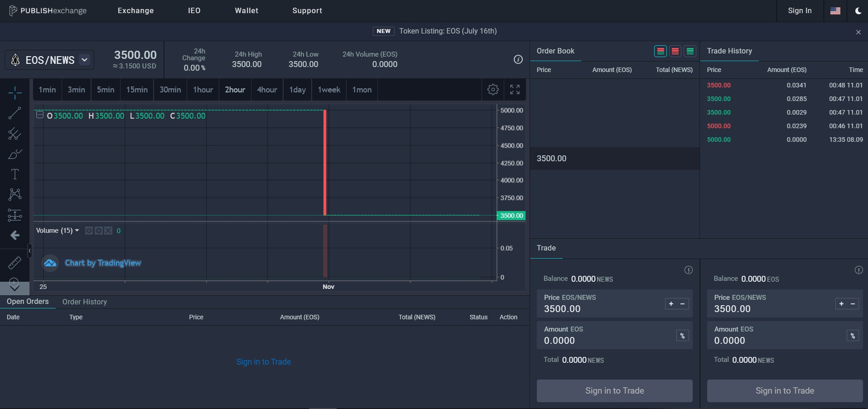The width and height of the screenshot is (868, 409).
Task: Select the 5min timeframe
Action: tap(106, 90)
